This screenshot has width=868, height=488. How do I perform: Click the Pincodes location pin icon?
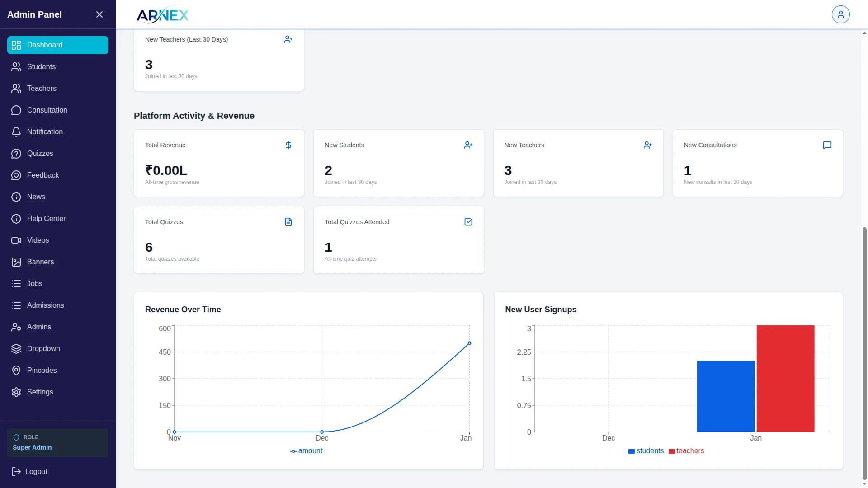pyautogui.click(x=16, y=371)
